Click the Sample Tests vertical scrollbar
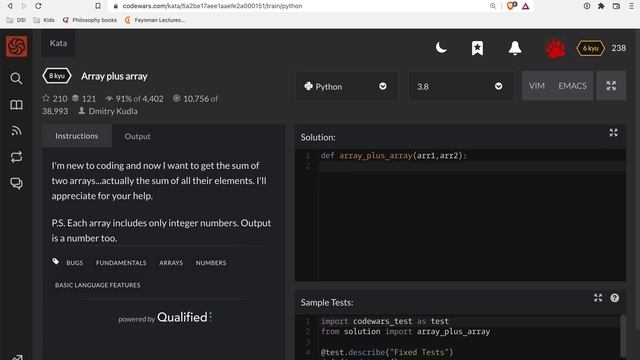Image resolution: width=640 pixels, height=360 pixels. click(623, 336)
